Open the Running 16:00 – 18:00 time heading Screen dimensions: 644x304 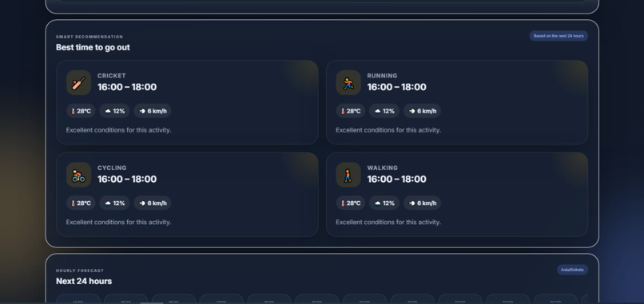coord(397,87)
